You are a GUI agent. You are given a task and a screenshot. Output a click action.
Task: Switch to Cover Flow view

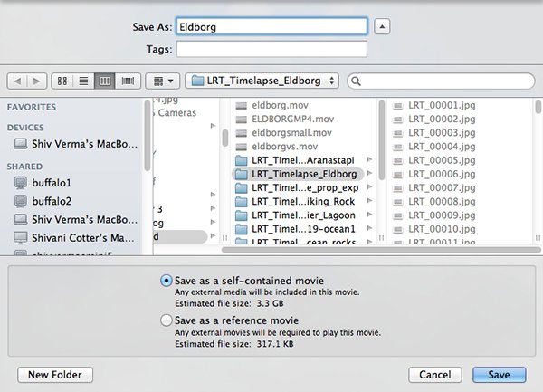[x=128, y=81]
